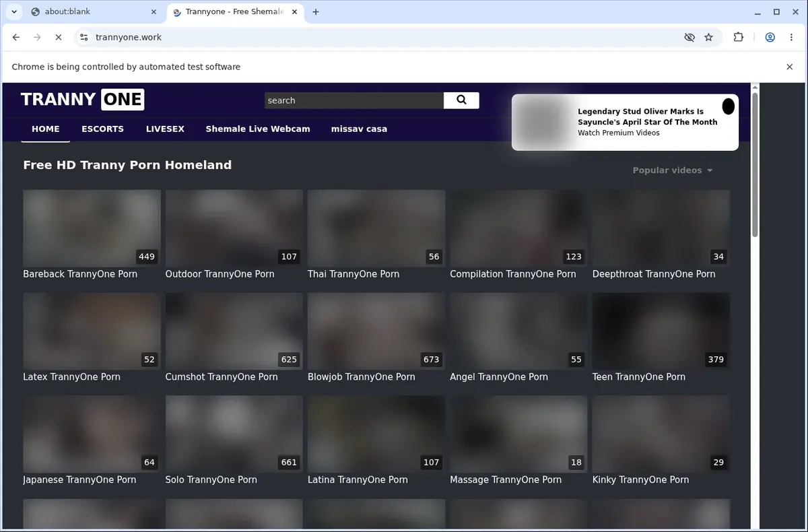Open a new browser tab
Viewport: 808px width, 532px height.
click(x=316, y=11)
